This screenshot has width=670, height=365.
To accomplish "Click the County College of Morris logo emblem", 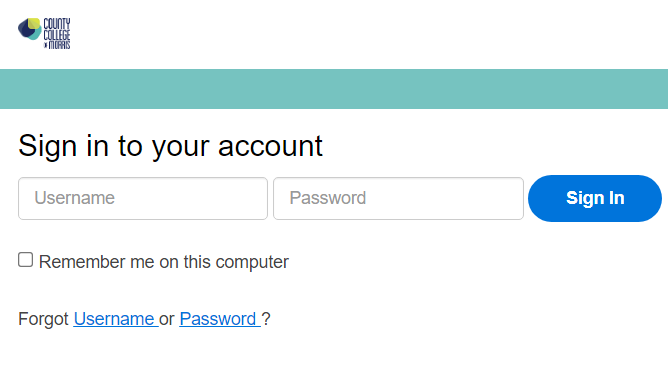I will 30,29.
